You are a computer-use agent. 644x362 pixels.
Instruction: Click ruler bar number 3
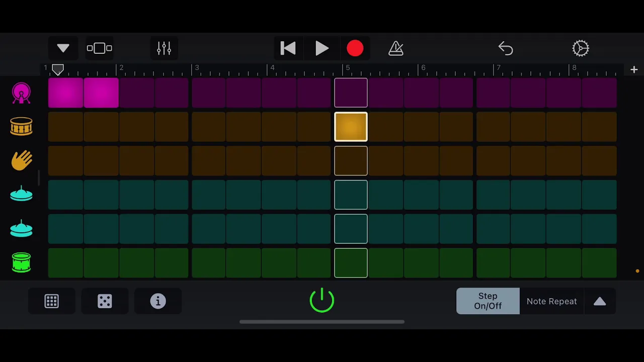click(197, 68)
